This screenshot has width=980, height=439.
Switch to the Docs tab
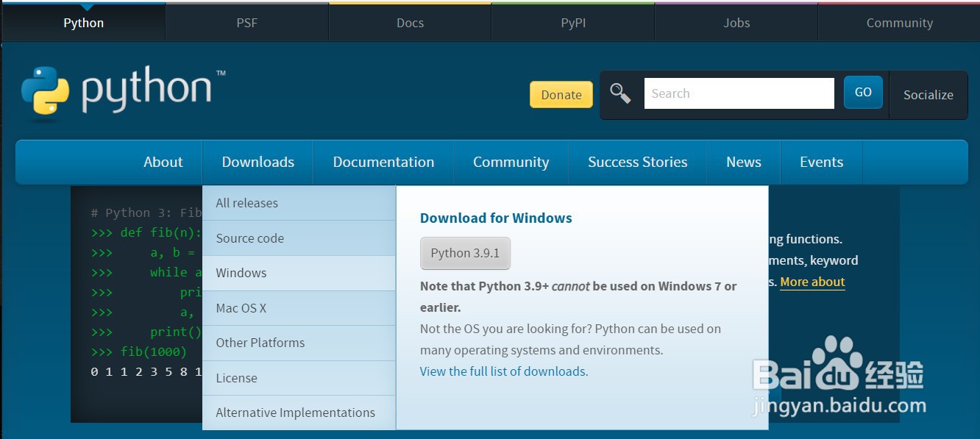[410, 22]
